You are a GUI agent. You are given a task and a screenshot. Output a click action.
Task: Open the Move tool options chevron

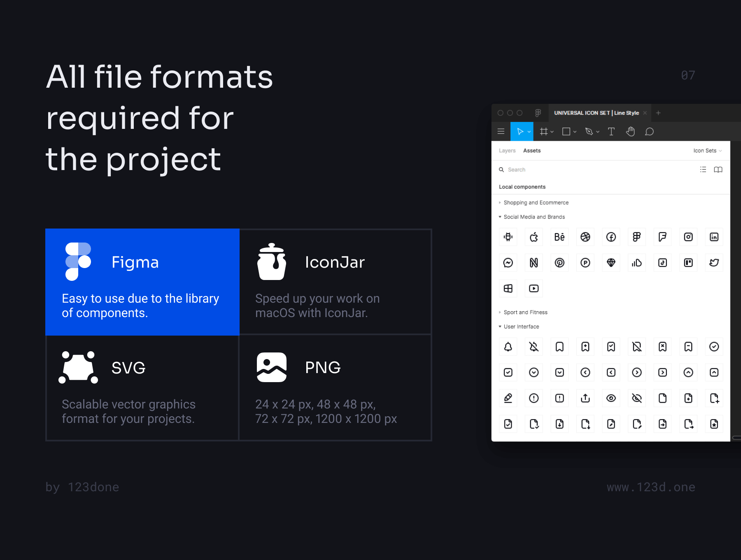tap(529, 132)
